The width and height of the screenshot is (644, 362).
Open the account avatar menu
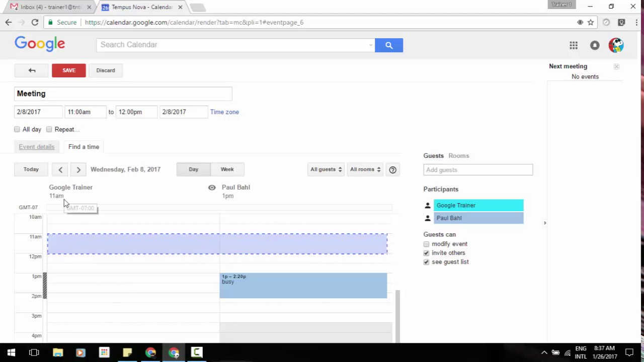(x=616, y=45)
